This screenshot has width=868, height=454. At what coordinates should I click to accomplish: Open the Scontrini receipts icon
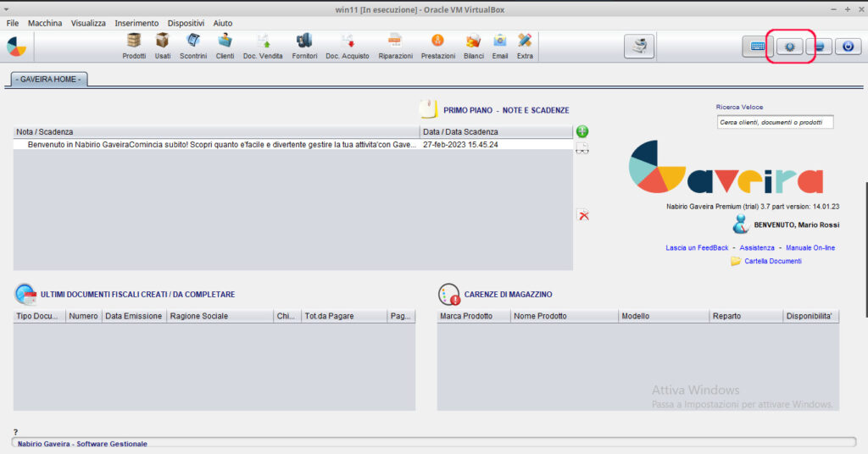click(193, 46)
